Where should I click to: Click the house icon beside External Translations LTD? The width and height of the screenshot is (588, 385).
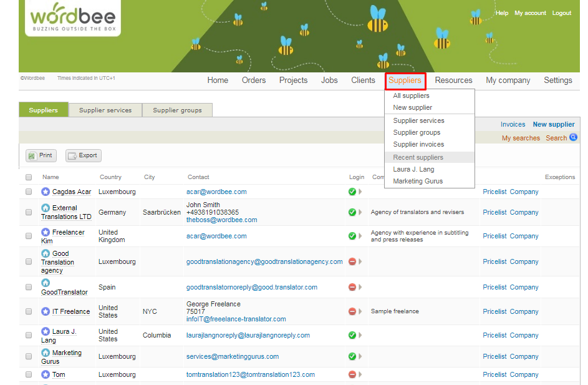(46, 208)
